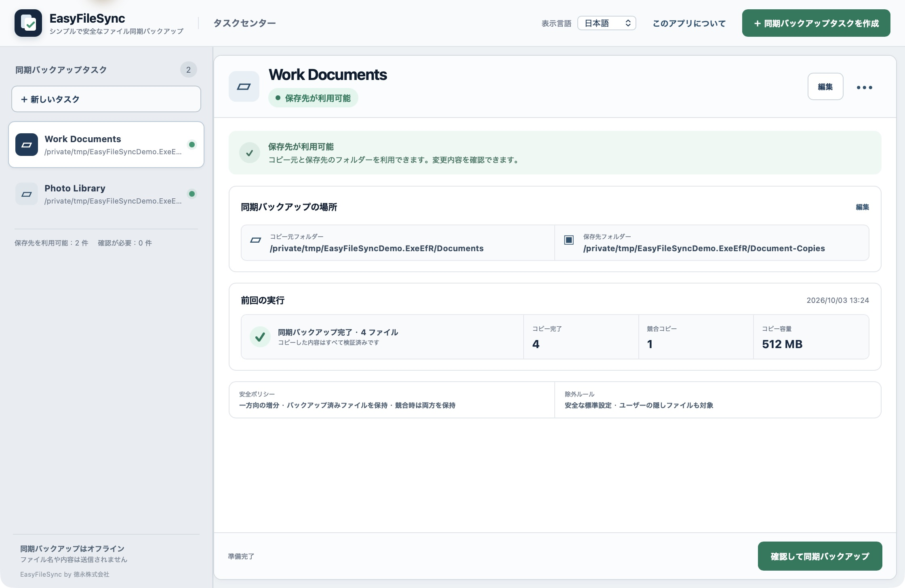Select the Photo Library task in sidebar
This screenshot has width=905, height=588.
pos(106,194)
